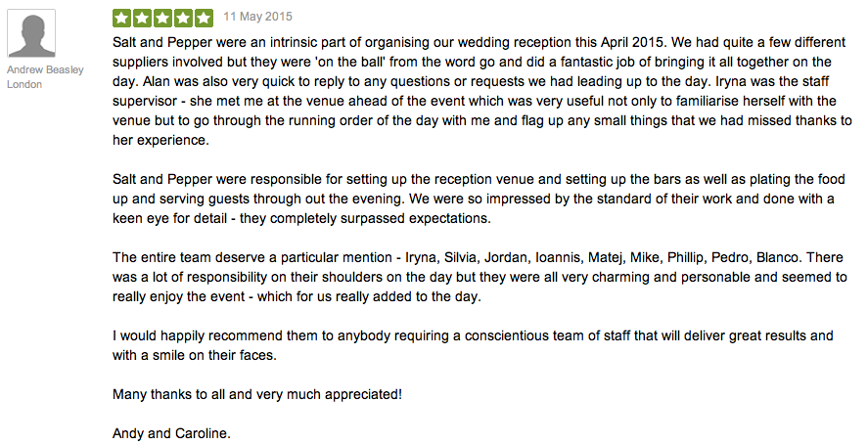Click the reviewer avatar placeholder image

[31, 33]
